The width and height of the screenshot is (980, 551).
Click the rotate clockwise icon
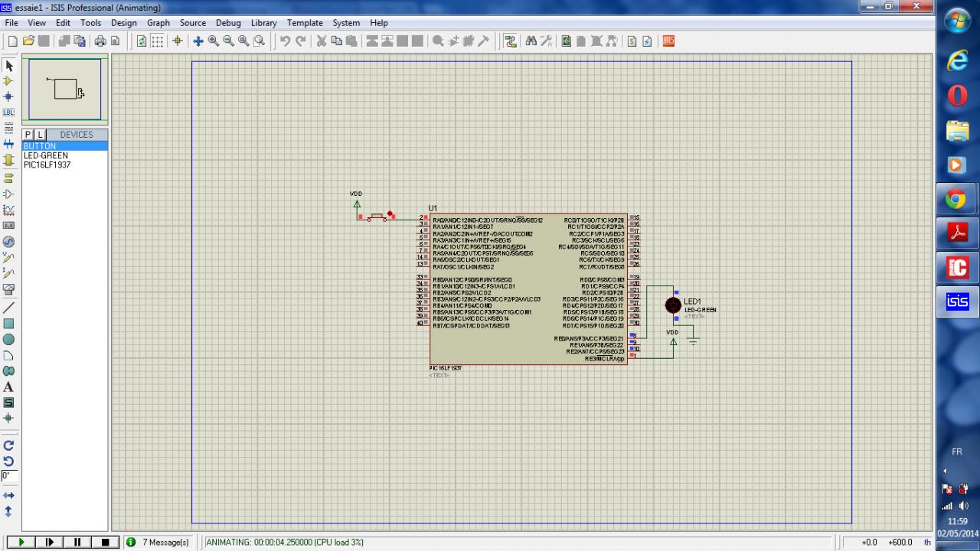pyautogui.click(x=9, y=445)
